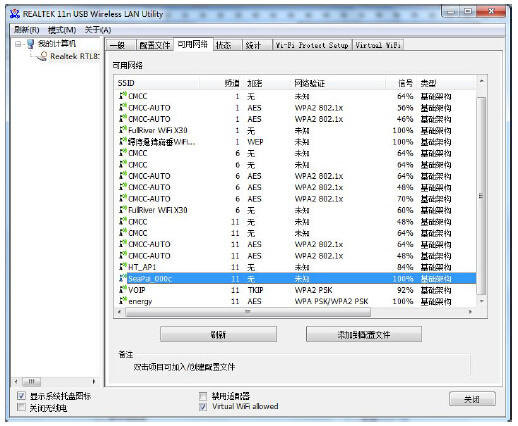Click network list scroll down arrow
The width and height of the screenshot is (518, 426).
[x=481, y=301]
